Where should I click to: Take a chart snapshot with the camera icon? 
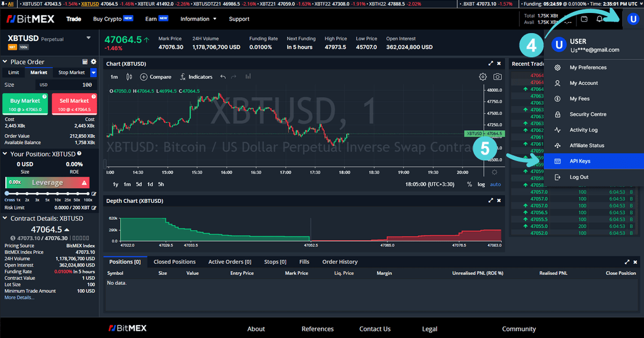497,77
